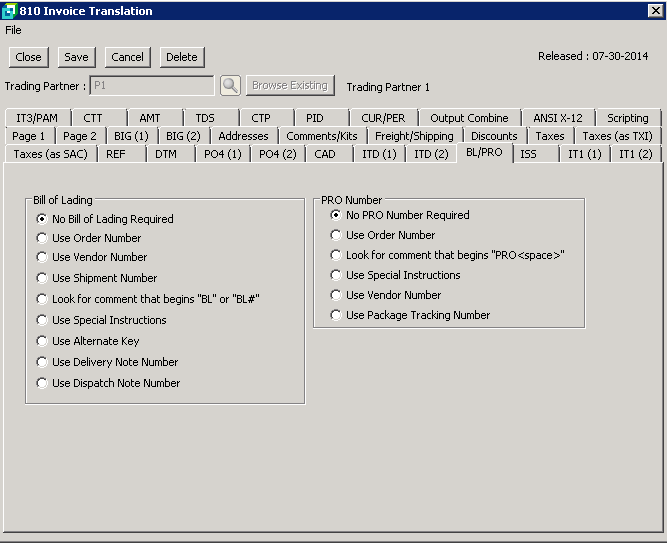This screenshot has height=543, width=667.
Task: Switch to the Scripting tab
Action: (x=627, y=118)
